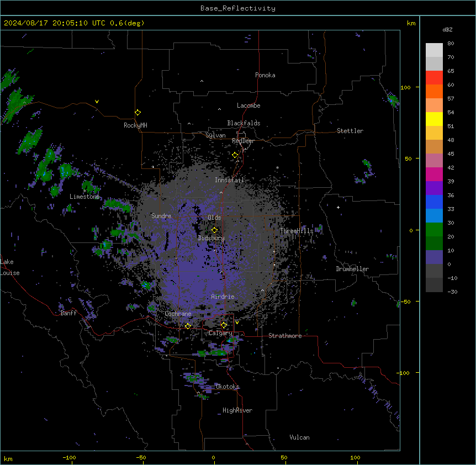Screen dimensions: 476x465
Task: Click the yellow station marker near RockyMH
Action: (137, 113)
